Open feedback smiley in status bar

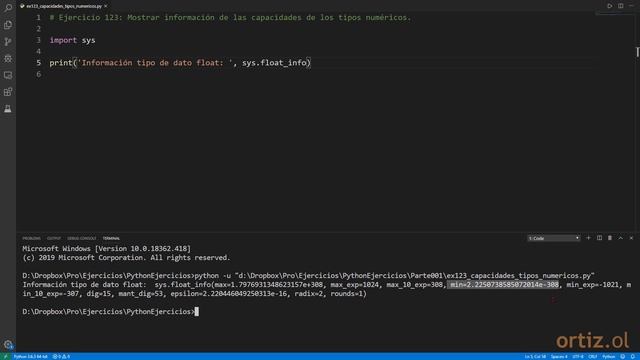point(622,357)
